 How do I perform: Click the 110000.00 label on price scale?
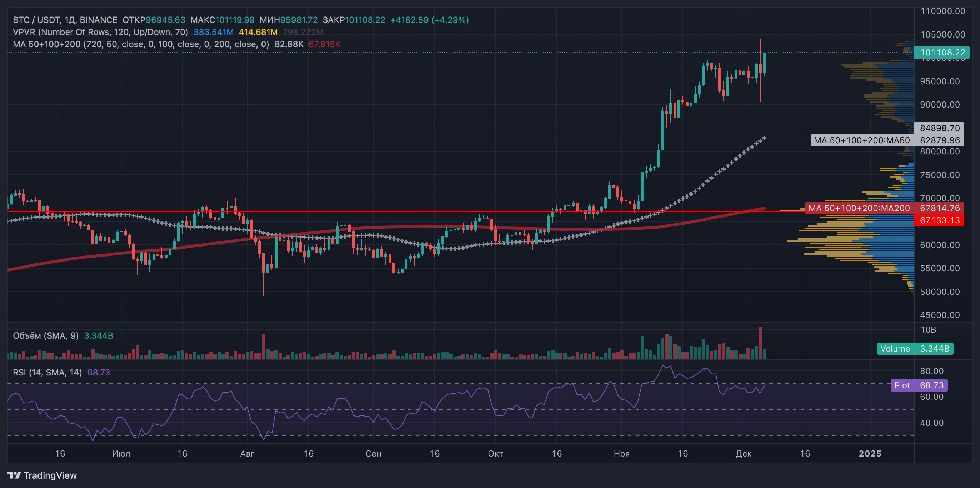942,11
